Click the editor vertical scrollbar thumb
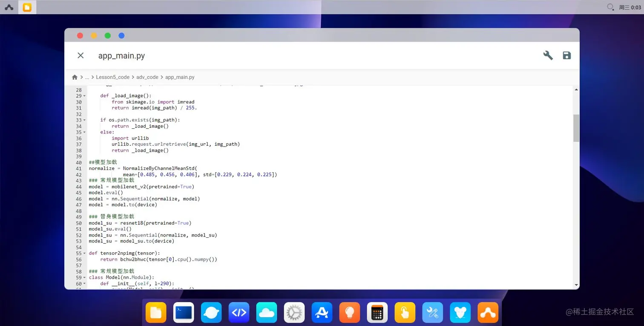Viewport: 644px width, 326px height. click(576, 128)
